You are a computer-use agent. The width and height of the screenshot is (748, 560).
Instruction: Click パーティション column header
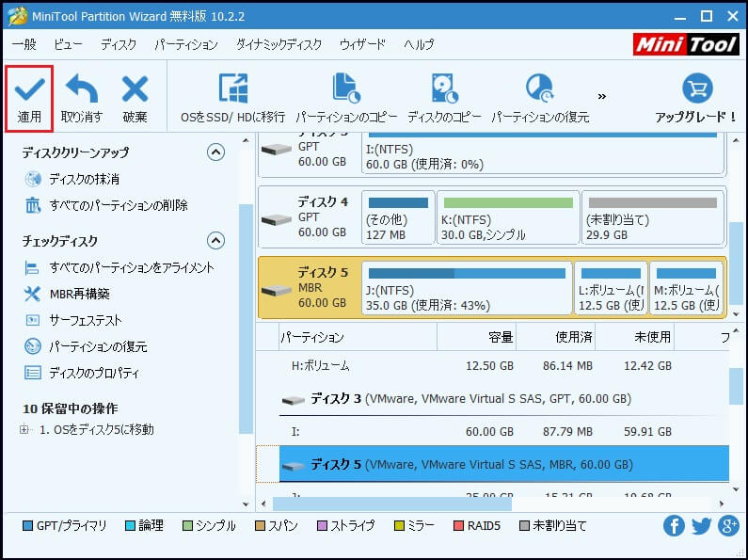coord(358,337)
